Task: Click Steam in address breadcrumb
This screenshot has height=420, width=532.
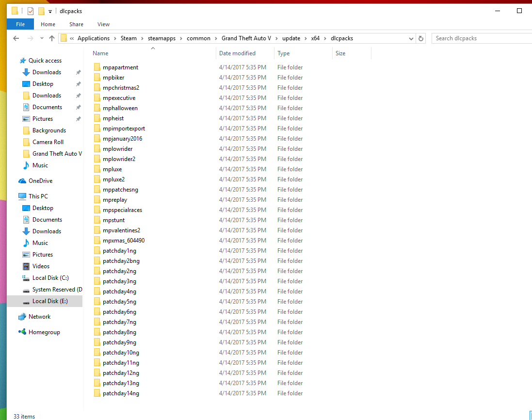Action: point(129,38)
